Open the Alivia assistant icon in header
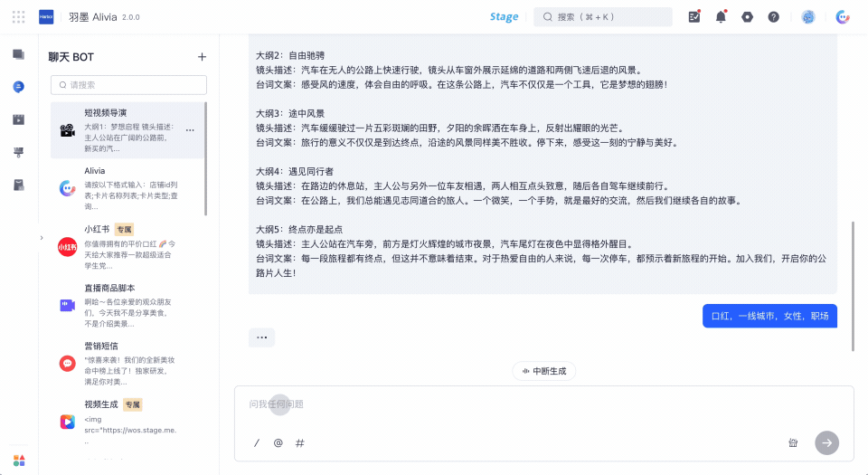 (x=843, y=16)
